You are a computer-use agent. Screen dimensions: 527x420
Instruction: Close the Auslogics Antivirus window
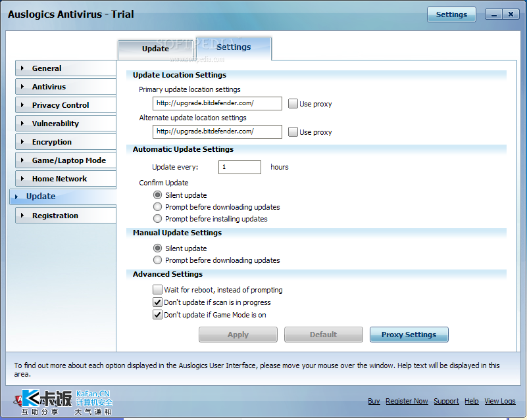(511, 14)
